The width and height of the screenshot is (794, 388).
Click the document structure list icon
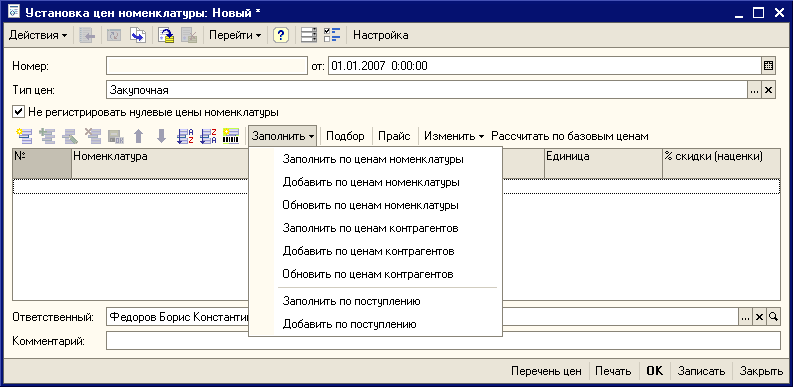[309, 35]
